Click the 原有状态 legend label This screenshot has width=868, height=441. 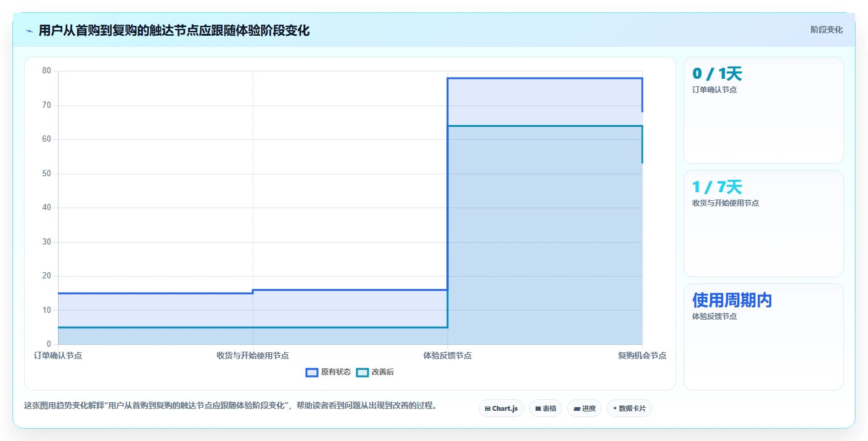336,372
